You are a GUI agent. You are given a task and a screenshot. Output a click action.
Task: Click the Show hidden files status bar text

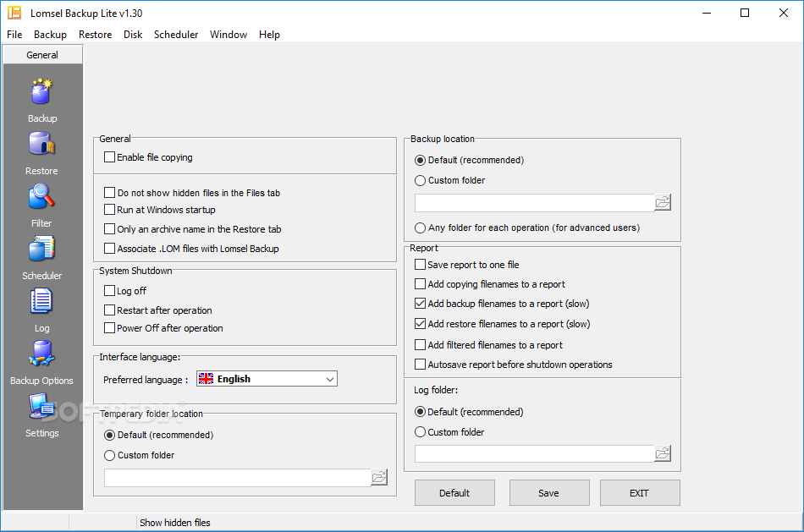click(175, 523)
